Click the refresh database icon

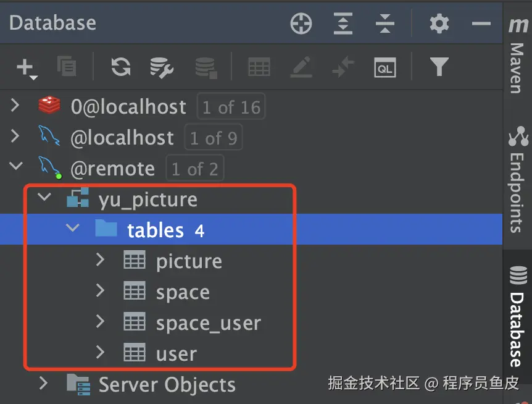(120, 67)
